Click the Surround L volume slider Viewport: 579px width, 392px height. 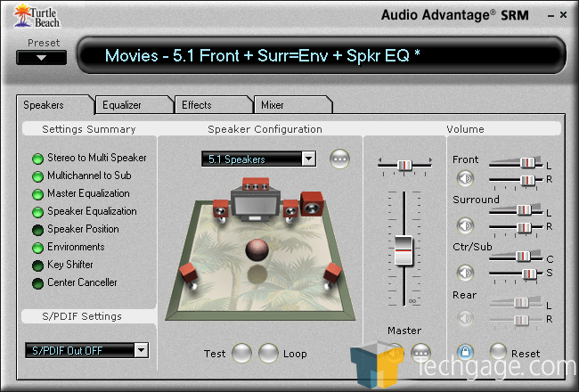tap(524, 210)
